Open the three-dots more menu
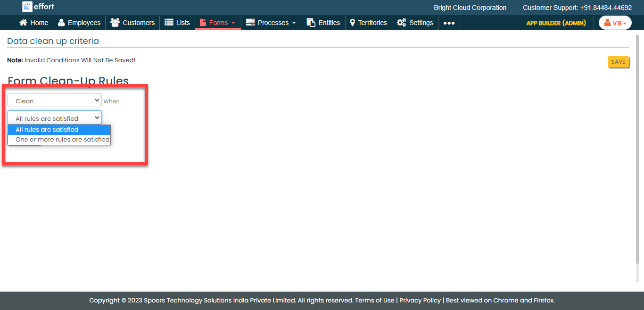Viewport: 644px width, 310px height. (449, 23)
